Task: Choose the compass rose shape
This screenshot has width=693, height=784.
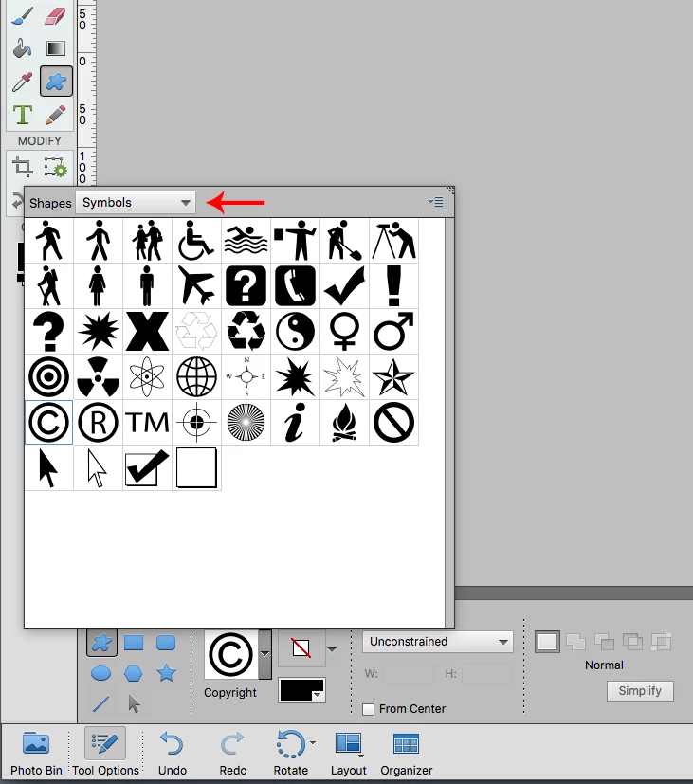Action: (x=246, y=376)
